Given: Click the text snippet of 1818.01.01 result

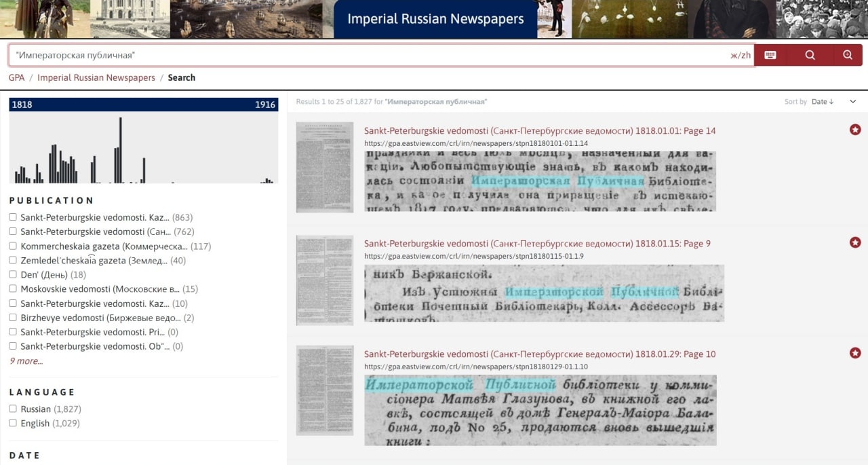Looking at the screenshot, I should click(x=540, y=181).
